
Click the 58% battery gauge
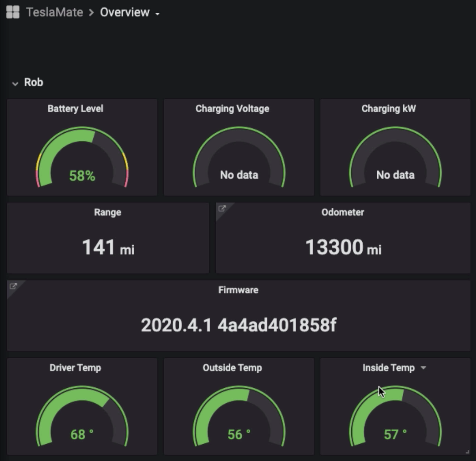point(82,157)
